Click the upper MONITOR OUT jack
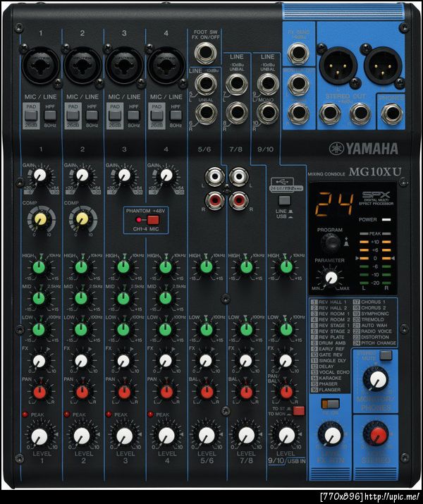Screen dimensions: 423x504 [x=298, y=84]
